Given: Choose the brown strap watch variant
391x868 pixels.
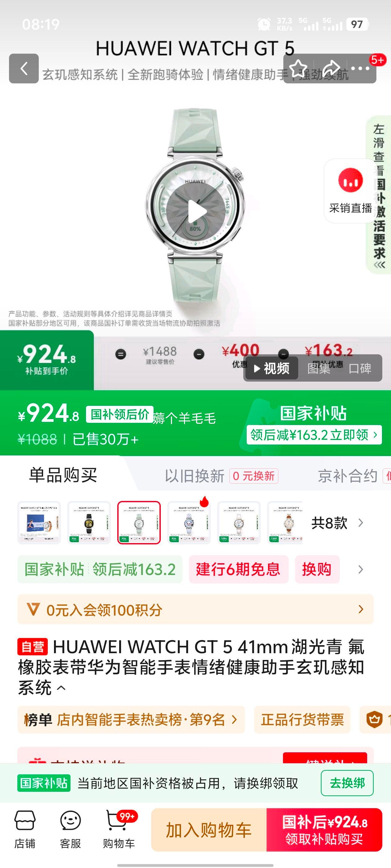Looking at the screenshot, I should (x=285, y=523).
